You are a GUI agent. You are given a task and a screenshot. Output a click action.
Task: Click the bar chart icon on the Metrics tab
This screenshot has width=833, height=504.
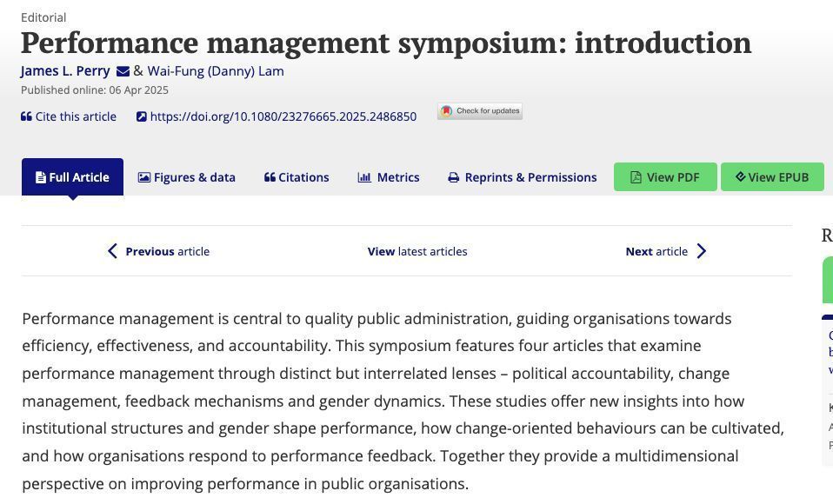(364, 176)
